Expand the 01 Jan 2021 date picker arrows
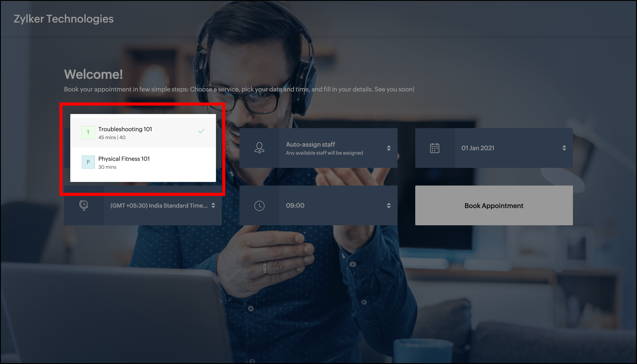Viewport: 637px width, 364px height. (x=564, y=148)
